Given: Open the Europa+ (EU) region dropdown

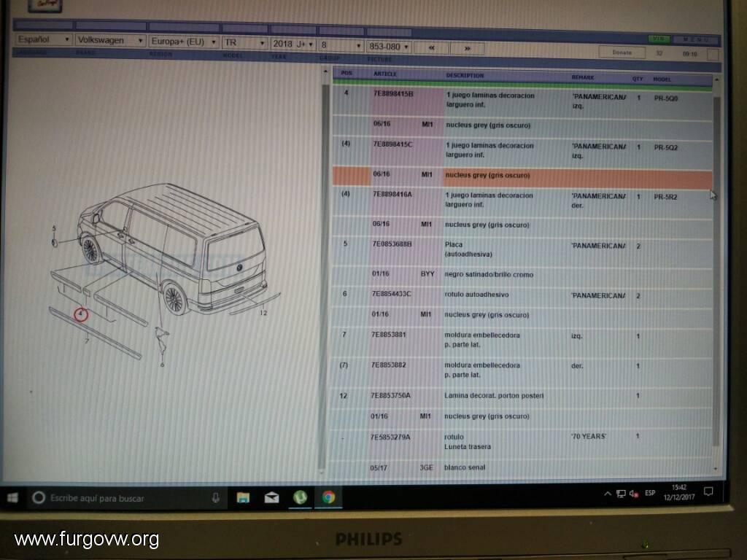Looking at the screenshot, I should (183, 42).
